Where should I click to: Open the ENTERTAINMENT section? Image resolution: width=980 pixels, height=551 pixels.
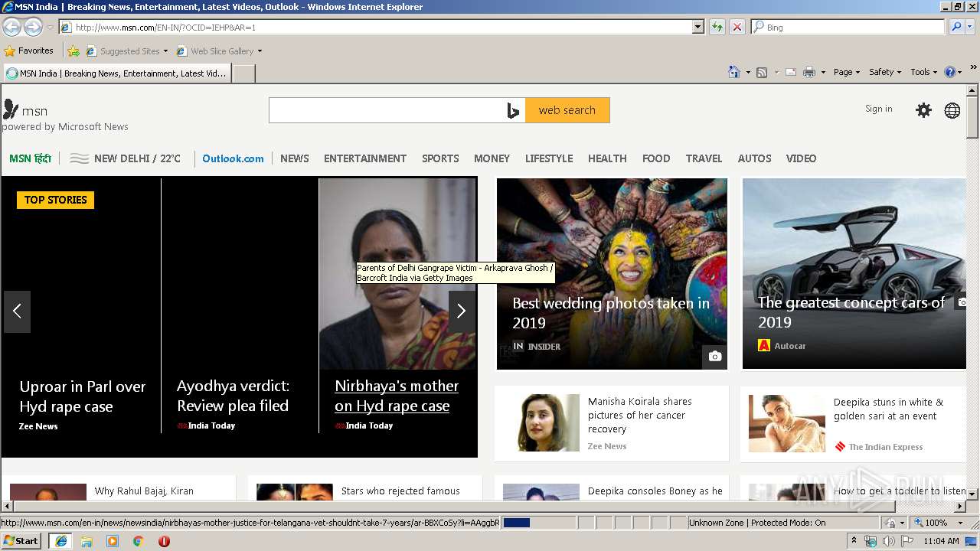coord(365,158)
